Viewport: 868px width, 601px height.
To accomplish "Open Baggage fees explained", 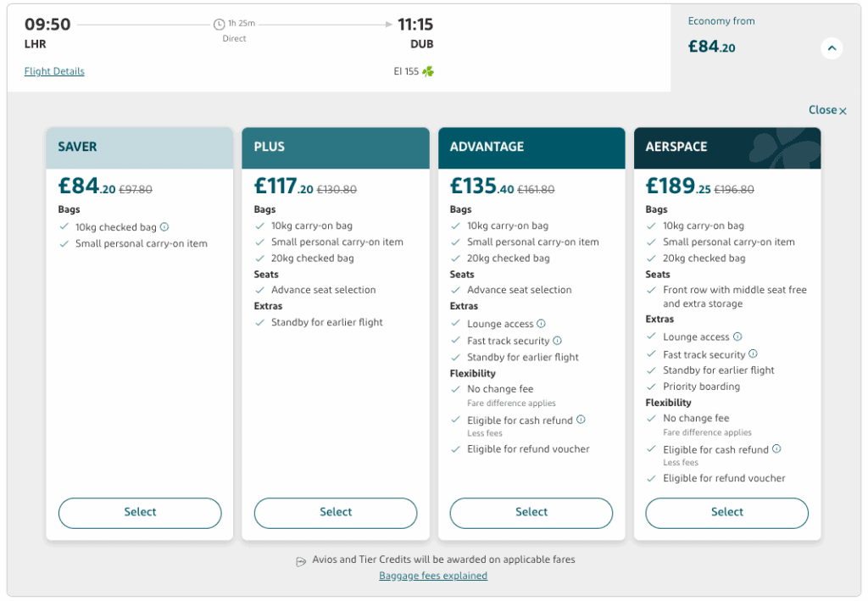I will click(x=433, y=576).
